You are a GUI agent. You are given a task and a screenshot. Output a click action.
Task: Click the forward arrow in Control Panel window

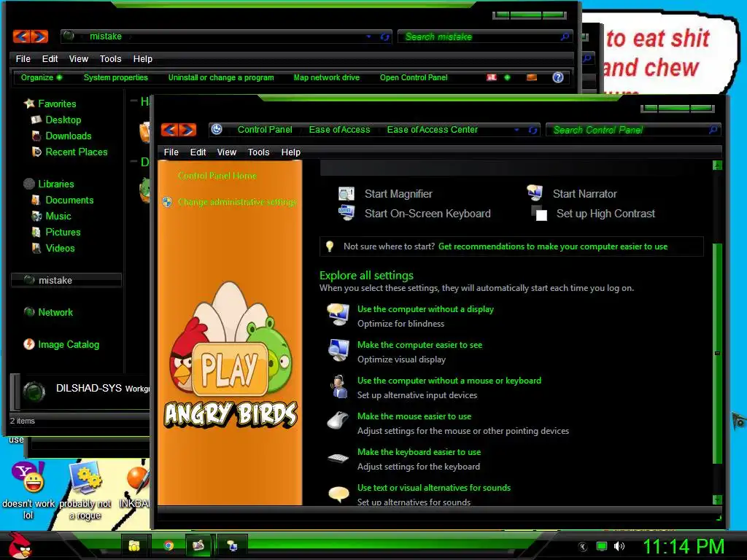(x=187, y=130)
